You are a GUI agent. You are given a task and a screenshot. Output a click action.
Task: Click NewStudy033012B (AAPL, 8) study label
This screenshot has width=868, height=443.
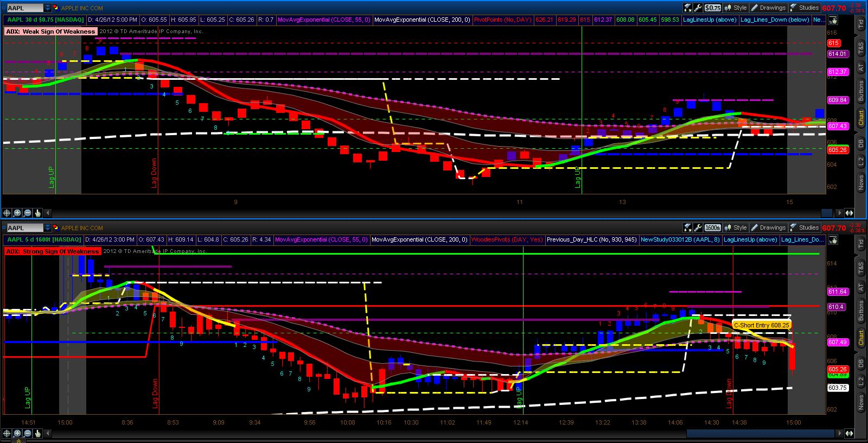[x=680, y=240]
